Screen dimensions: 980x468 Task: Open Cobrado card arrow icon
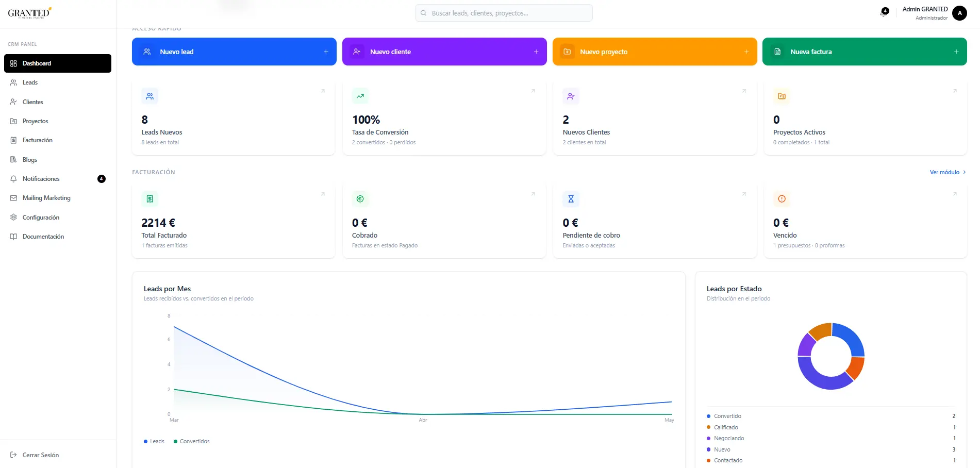[x=533, y=194]
